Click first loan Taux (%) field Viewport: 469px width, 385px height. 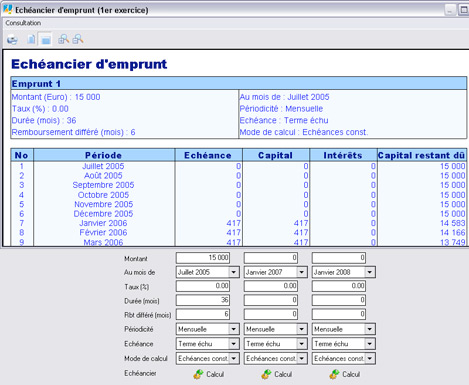203,286
